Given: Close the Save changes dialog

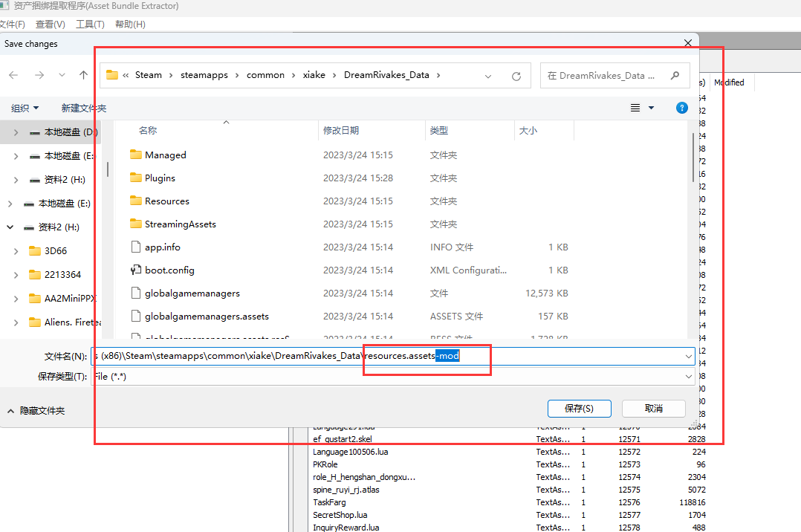Looking at the screenshot, I should click(688, 43).
